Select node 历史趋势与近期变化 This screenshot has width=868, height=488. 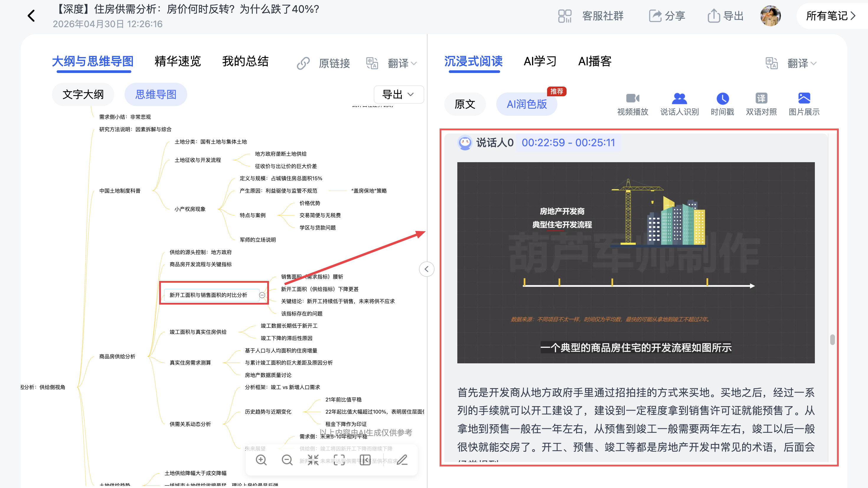coord(268,412)
